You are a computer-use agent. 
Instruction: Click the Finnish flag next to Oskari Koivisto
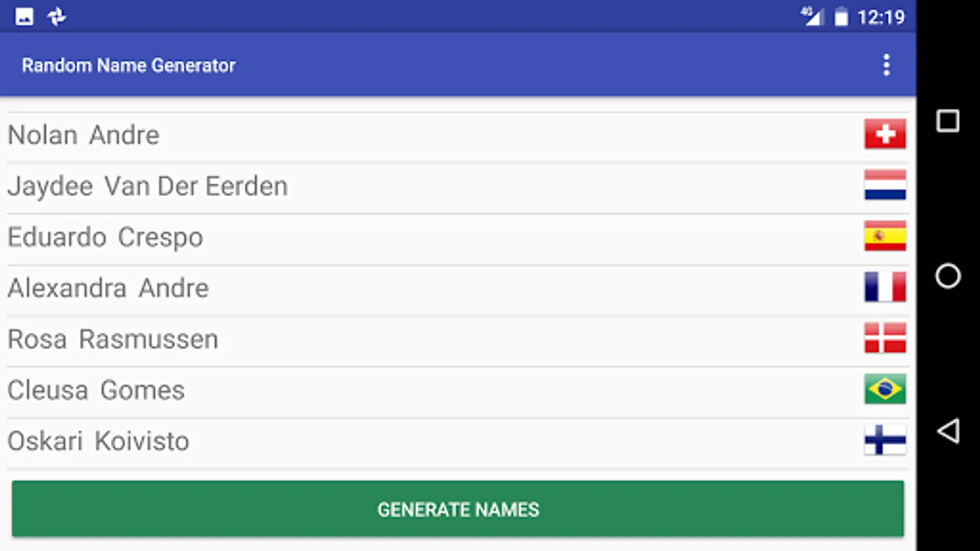click(884, 441)
